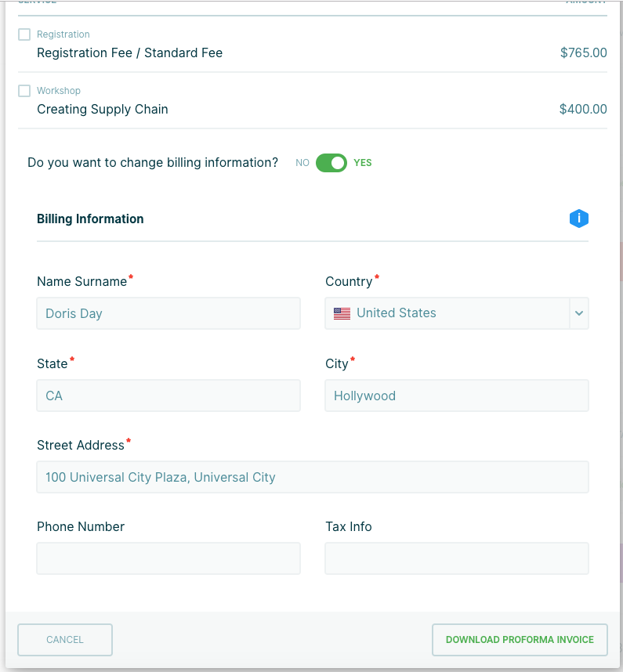Click the Street Address field

[x=313, y=477]
